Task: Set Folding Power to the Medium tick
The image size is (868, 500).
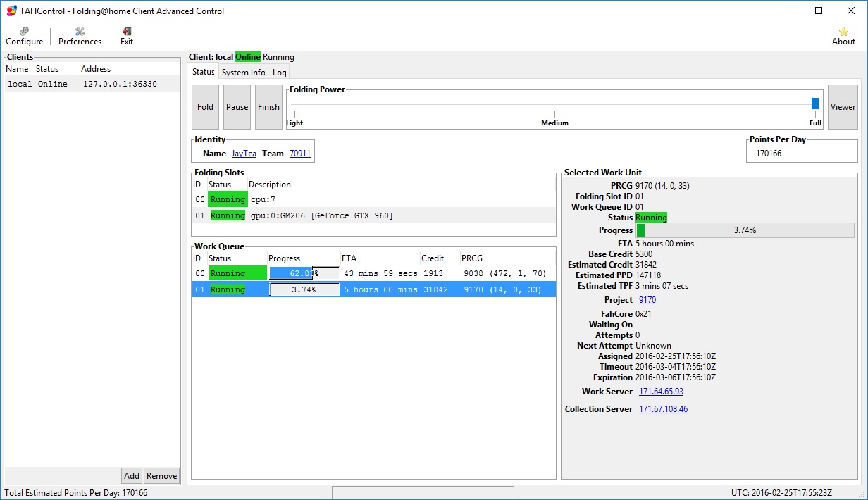Action: point(554,114)
